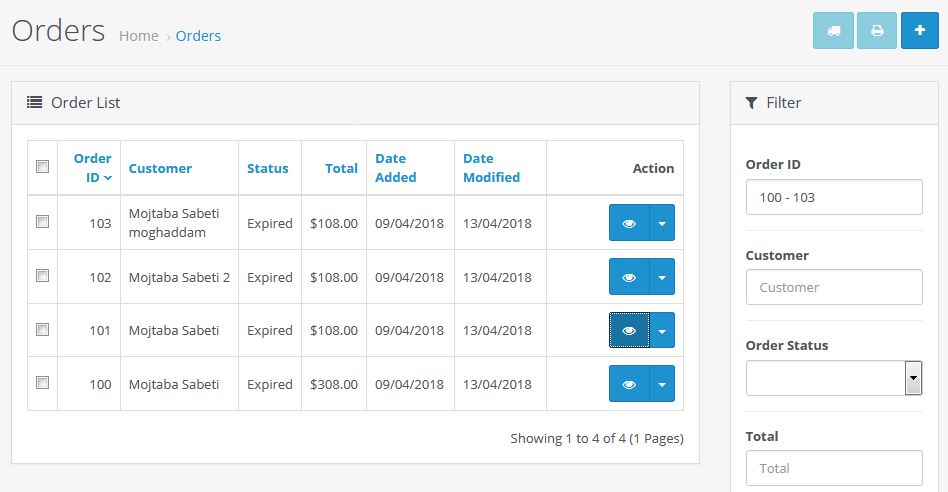Click the blue plus add order button

920,31
